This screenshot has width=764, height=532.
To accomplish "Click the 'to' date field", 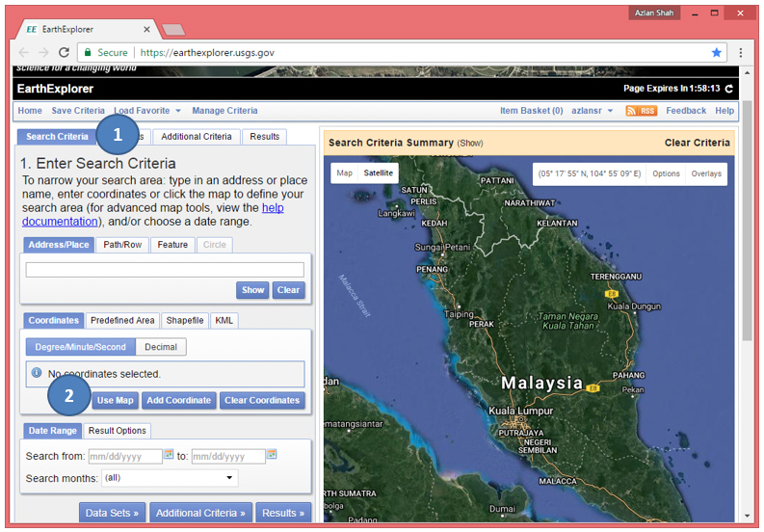I will 228,457.
